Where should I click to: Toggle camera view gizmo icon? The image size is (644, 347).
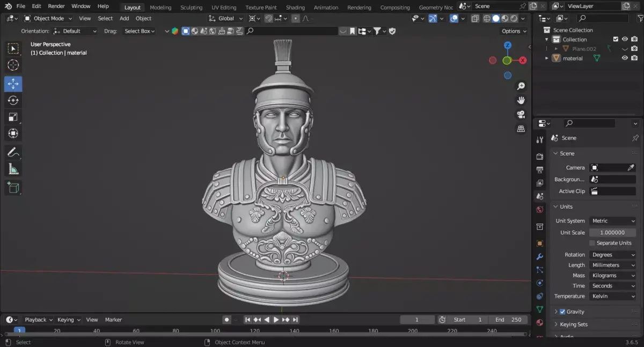(x=521, y=115)
